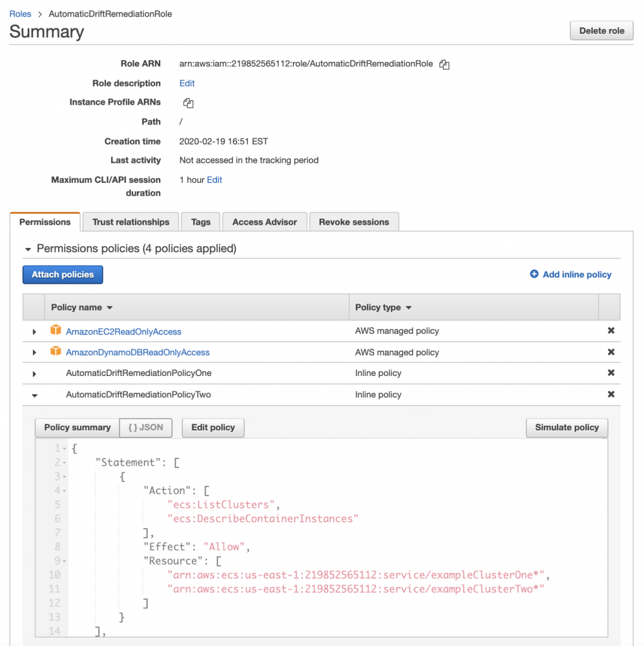Click Add inline policy link
644x646 pixels.
tap(577, 274)
